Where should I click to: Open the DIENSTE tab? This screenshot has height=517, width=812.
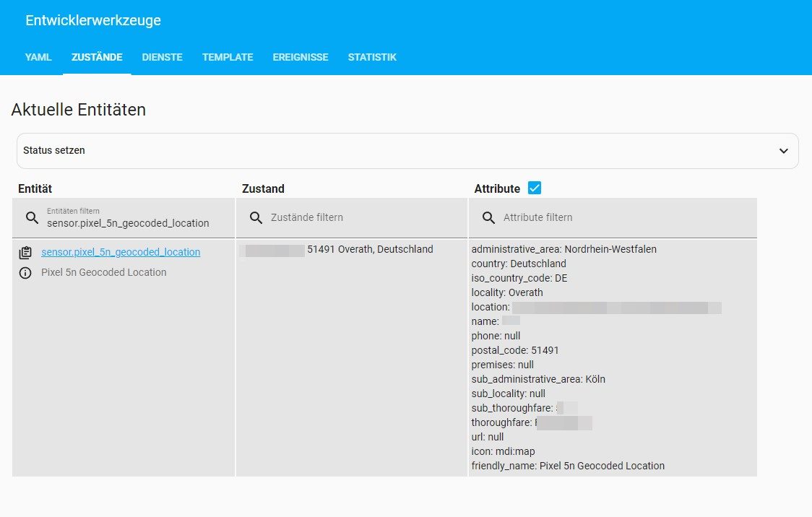[162, 57]
